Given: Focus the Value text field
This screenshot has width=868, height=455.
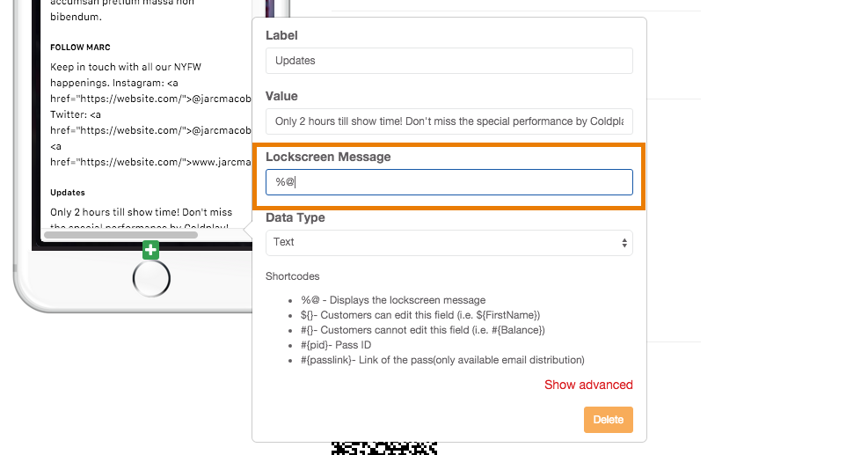Looking at the screenshot, I should pyautogui.click(x=449, y=121).
